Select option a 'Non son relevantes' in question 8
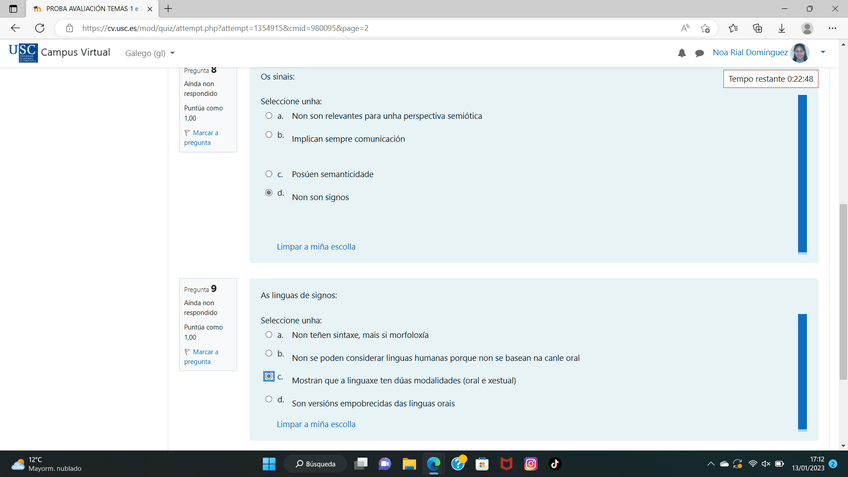The width and height of the screenshot is (848, 477). tap(269, 116)
